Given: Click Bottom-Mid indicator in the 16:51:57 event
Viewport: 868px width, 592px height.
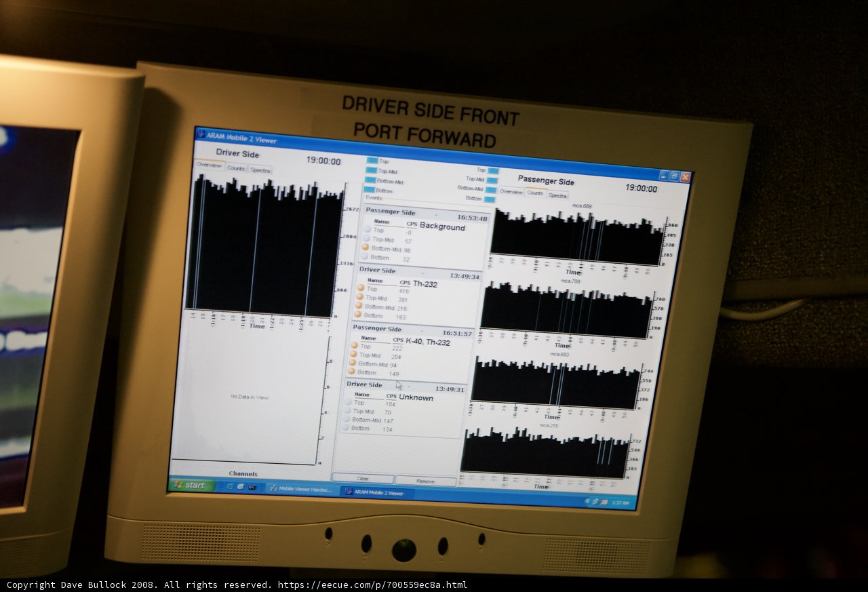Looking at the screenshot, I should tap(353, 363).
